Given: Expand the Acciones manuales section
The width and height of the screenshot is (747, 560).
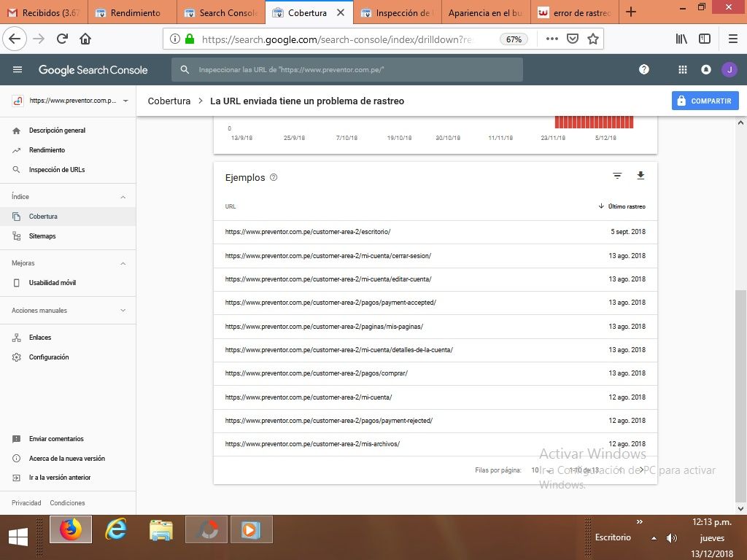Looking at the screenshot, I should [123, 311].
